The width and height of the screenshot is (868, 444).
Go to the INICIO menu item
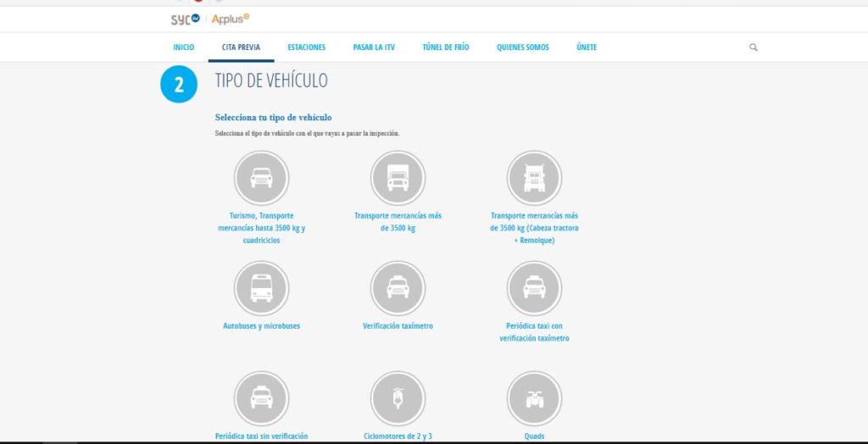[184, 47]
